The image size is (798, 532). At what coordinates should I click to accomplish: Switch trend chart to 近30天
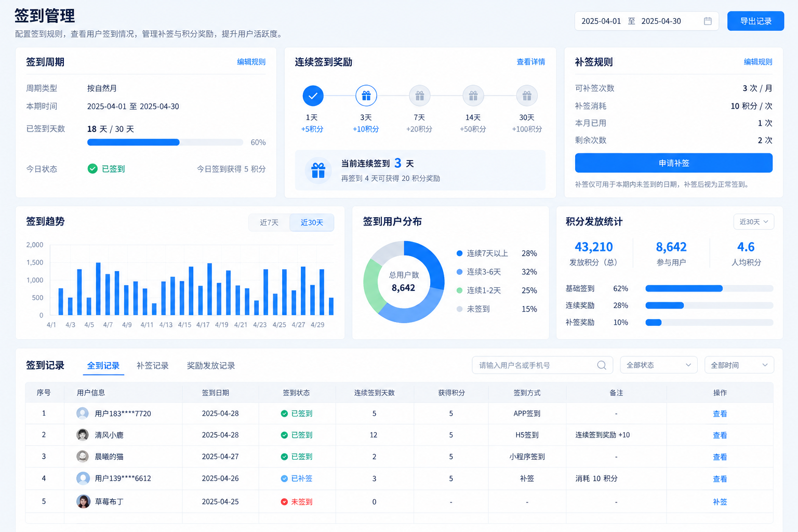[312, 222]
